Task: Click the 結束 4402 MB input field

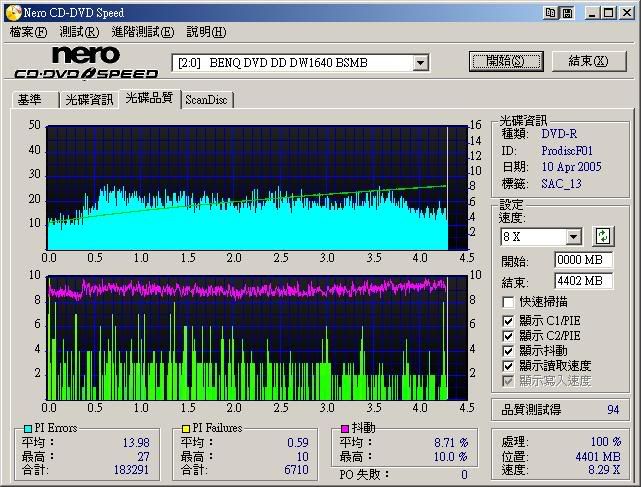Action: pyautogui.click(x=583, y=281)
